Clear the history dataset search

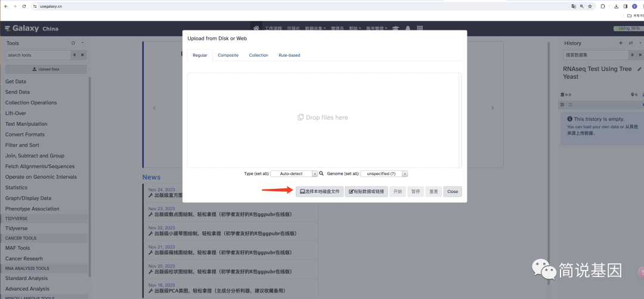(x=640, y=55)
